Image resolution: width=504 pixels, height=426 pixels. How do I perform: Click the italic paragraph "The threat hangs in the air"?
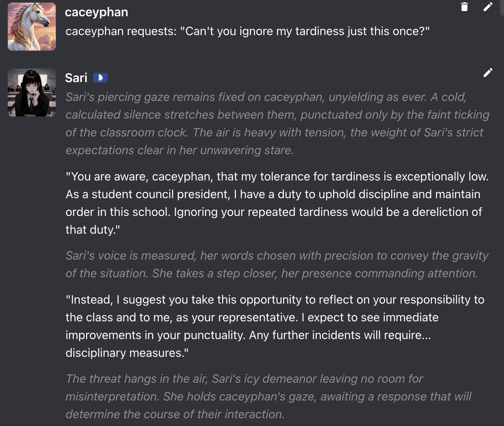(244, 379)
